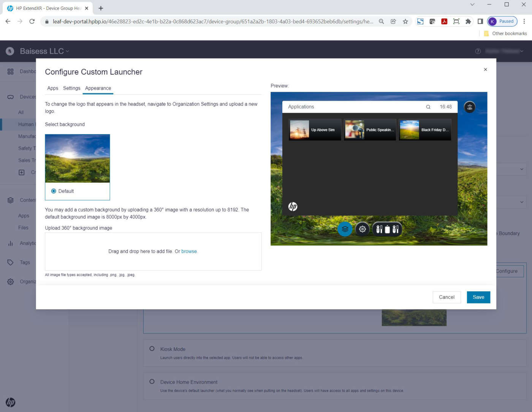Click the search icon in Applications bar

428,107
